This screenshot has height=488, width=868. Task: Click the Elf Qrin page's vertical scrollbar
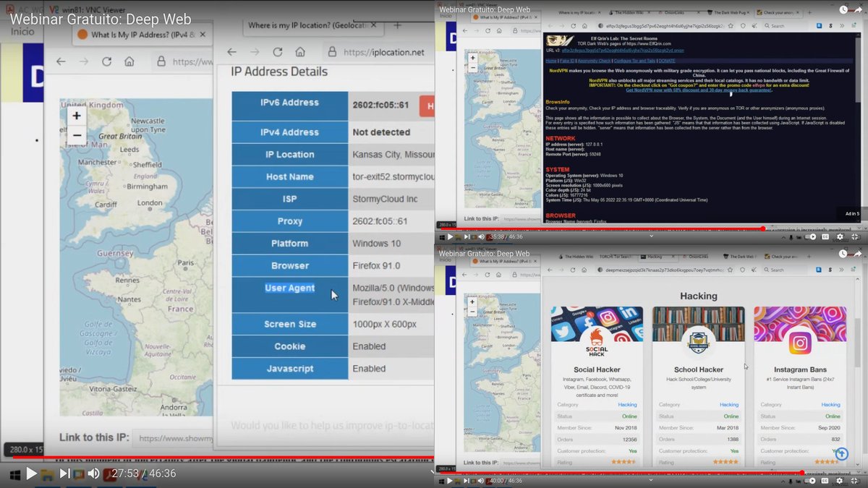point(858,128)
